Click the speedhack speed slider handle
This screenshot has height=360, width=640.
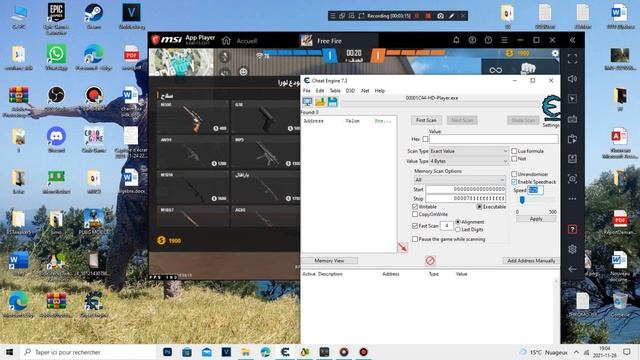(x=522, y=200)
